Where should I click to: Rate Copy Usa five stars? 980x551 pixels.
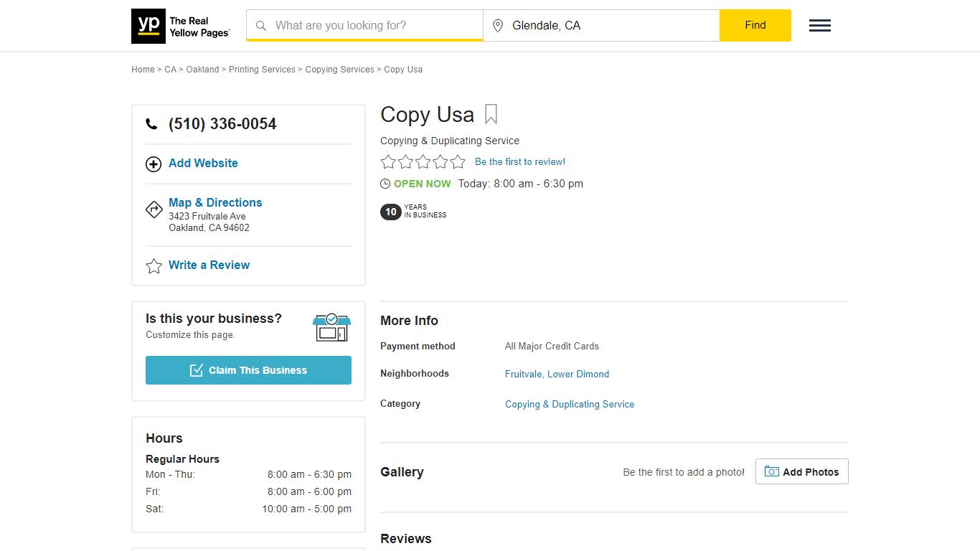click(458, 161)
